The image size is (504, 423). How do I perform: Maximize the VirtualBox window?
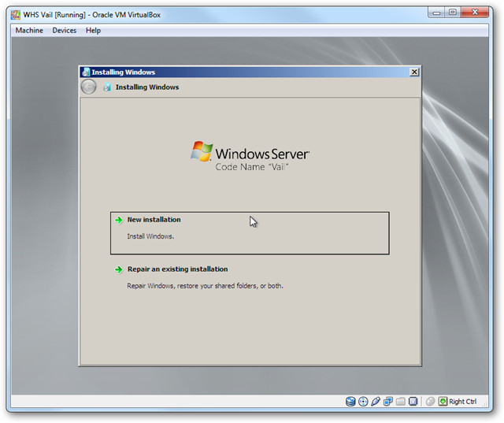(452, 13)
